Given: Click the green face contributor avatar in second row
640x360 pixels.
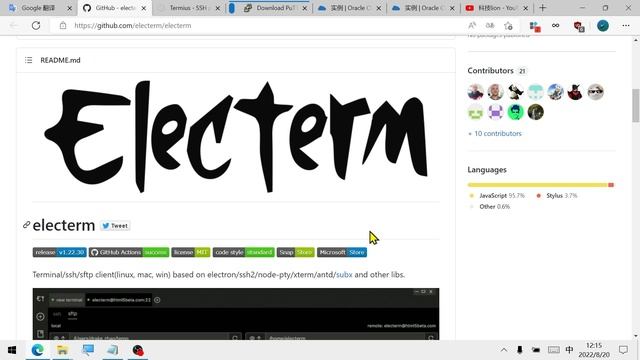Looking at the screenshot, I should pyautogui.click(x=476, y=112).
